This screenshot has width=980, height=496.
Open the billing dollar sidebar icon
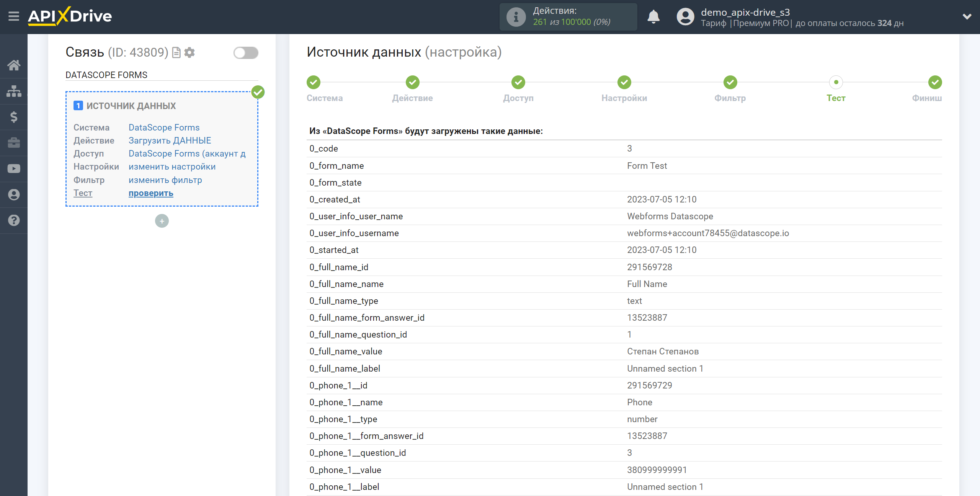(14, 117)
